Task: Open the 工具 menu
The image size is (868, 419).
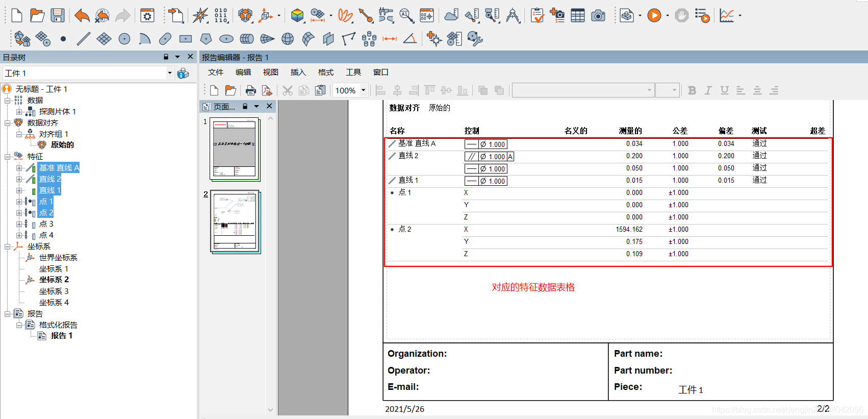Action: (x=353, y=72)
